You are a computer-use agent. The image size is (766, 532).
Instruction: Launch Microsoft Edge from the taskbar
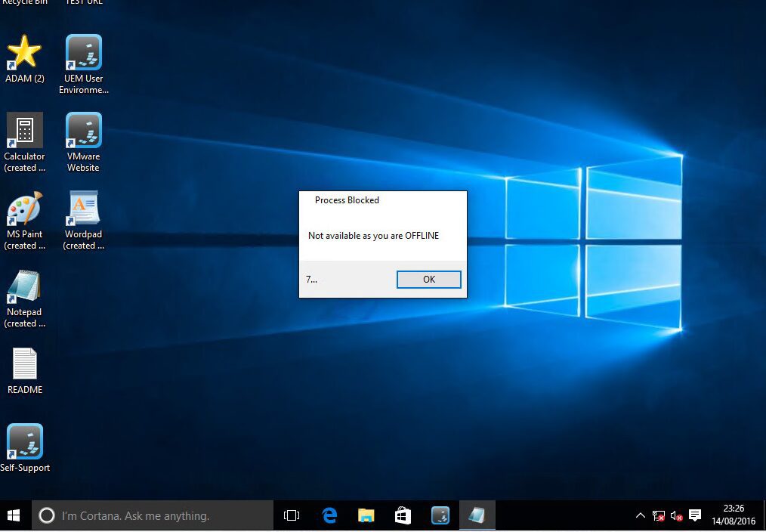(330, 515)
